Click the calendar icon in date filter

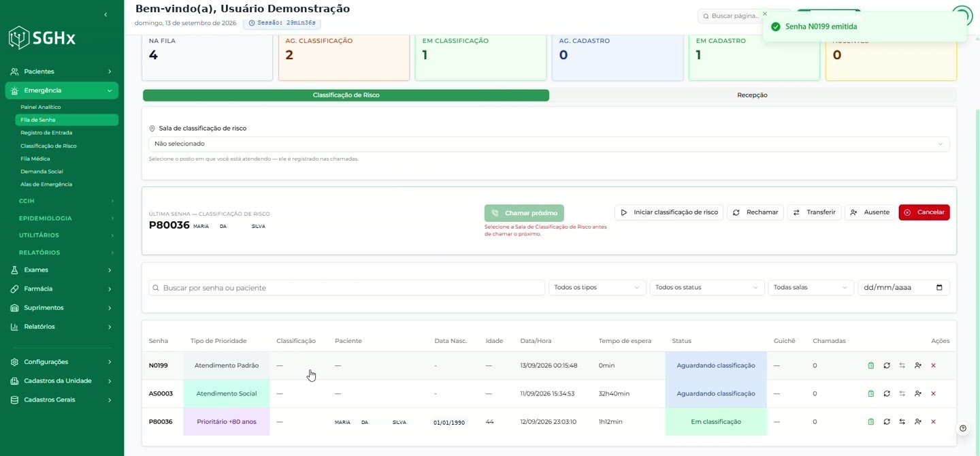pos(940,288)
